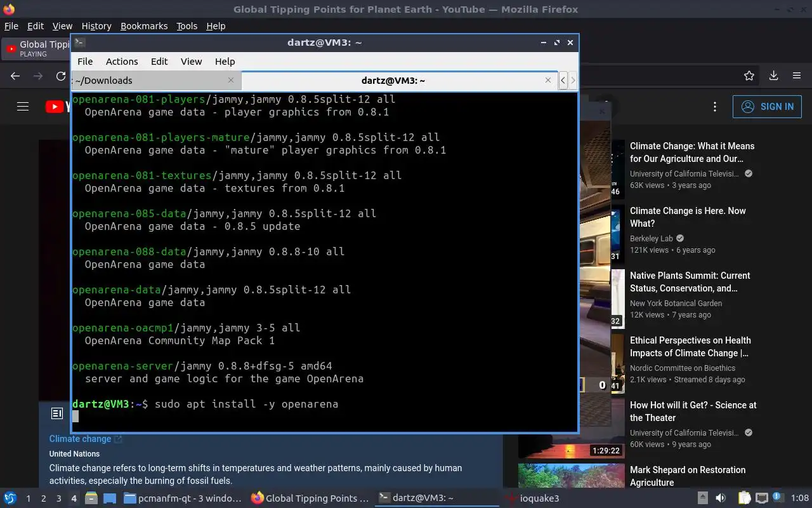Screen dimensions: 812x508
Task: Click Mark Shepard video thumbnail
Action: (x=571, y=476)
